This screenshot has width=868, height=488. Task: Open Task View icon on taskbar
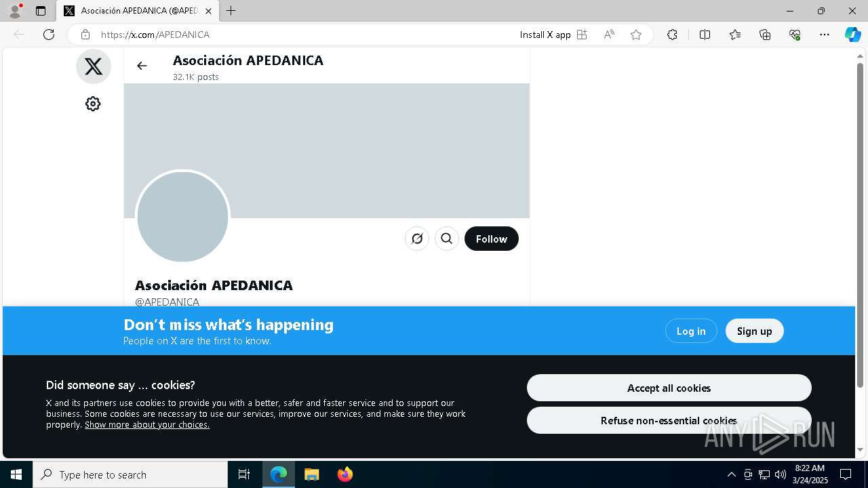coord(244,474)
